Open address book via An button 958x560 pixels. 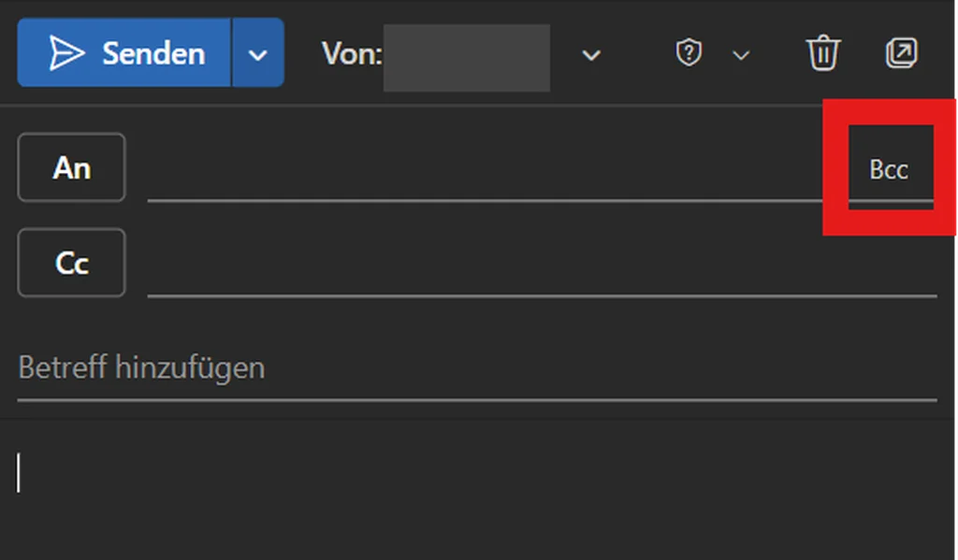pos(71,167)
